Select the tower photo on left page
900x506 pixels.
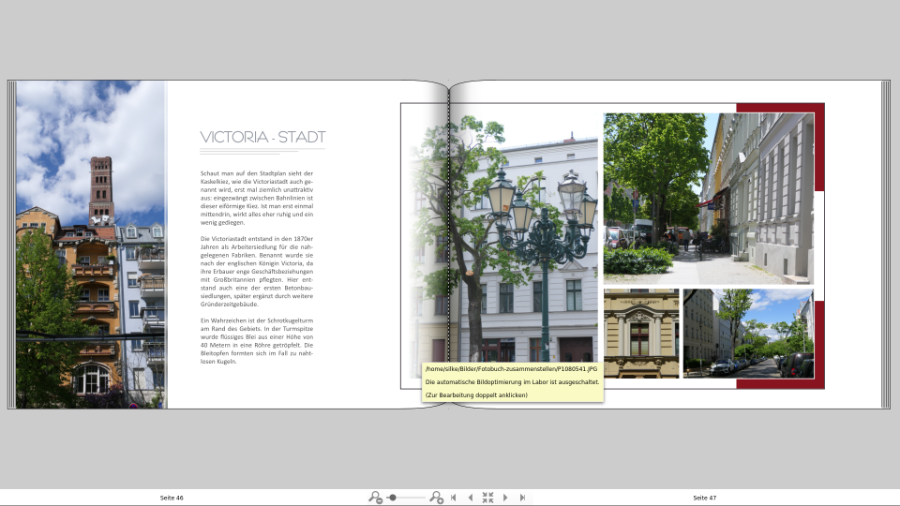(90, 244)
